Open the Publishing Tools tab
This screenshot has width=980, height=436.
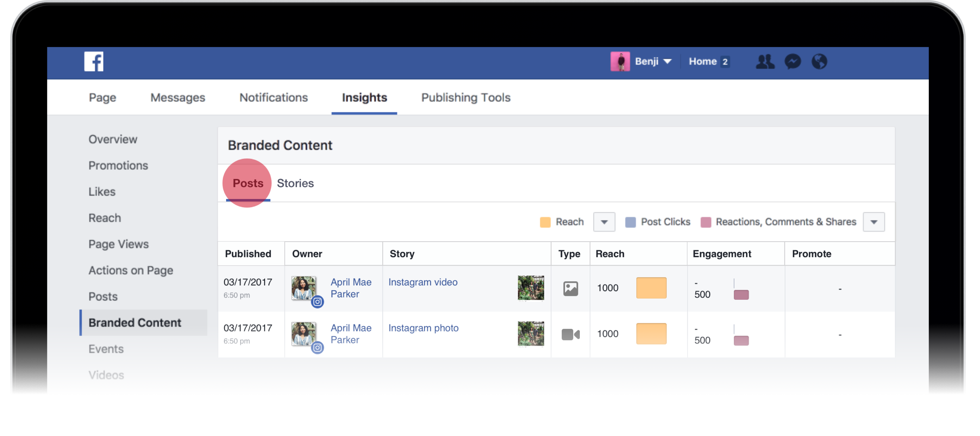pyautogui.click(x=466, y=97)
